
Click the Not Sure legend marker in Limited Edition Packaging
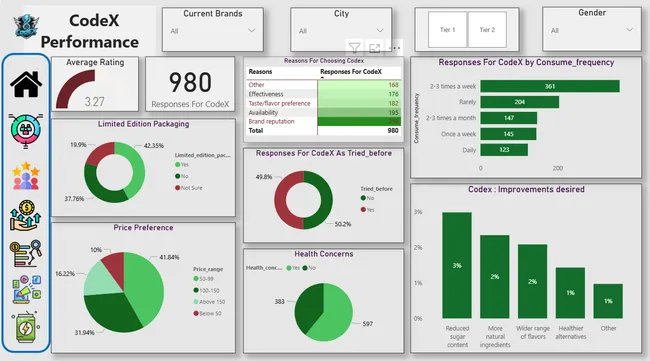[177, 188]
